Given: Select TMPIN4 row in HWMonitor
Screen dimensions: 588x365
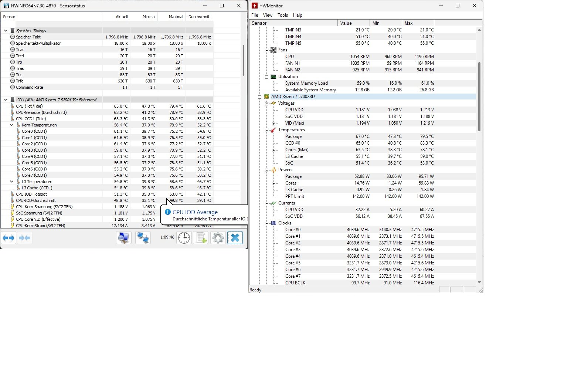Looking at the screenshot, I should point(363,37).
